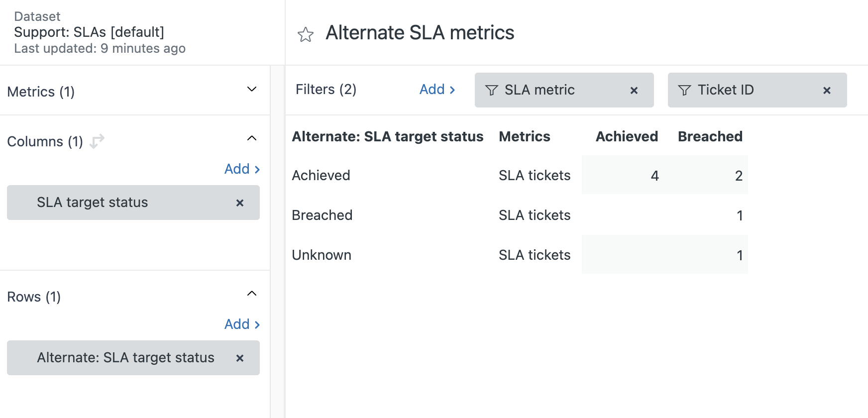Click the Breached column header
The width and height of the screenshot is (868, 418).
click(710, 136)
